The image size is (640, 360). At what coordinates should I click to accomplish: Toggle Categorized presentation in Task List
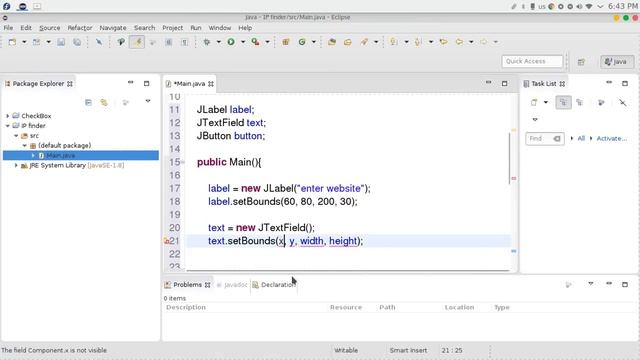pyautogui.click(x=563, y=102)
